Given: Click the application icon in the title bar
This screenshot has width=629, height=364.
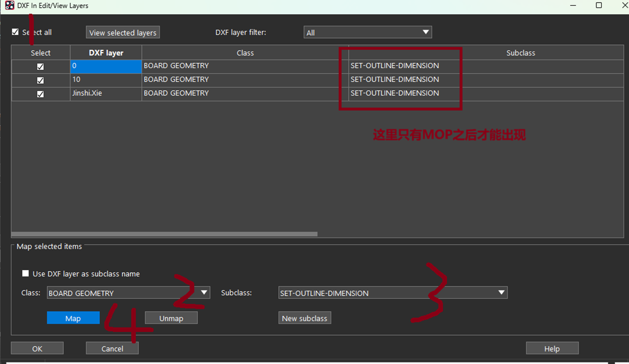Looking at the screenshot, I should tap(9, 5).
